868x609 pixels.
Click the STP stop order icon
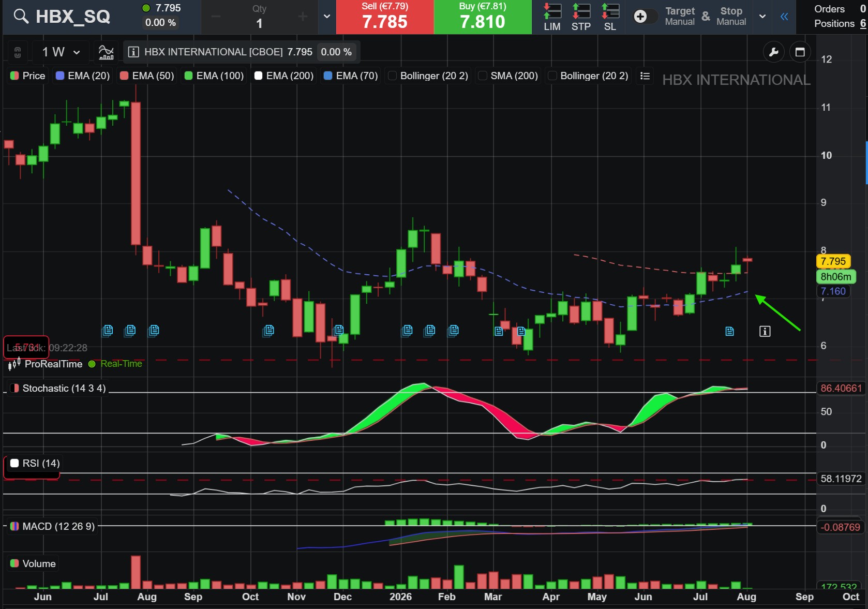tap(581, 17)
